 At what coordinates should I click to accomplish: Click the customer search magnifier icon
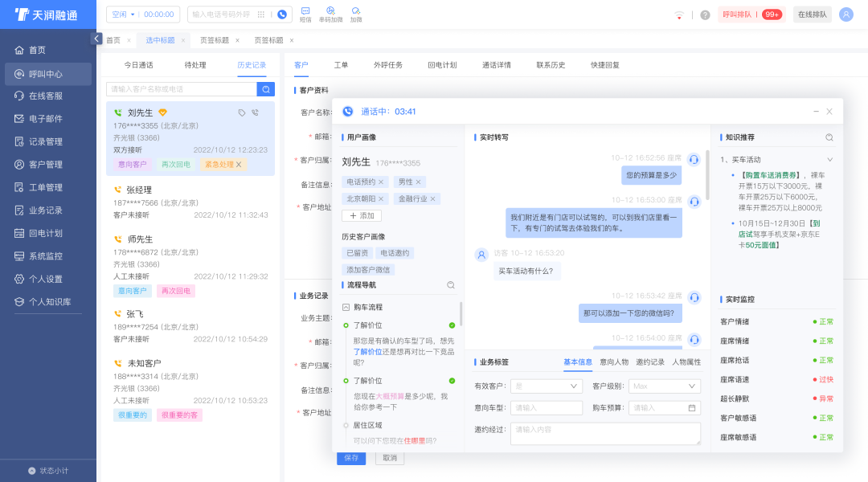point(265,88)
